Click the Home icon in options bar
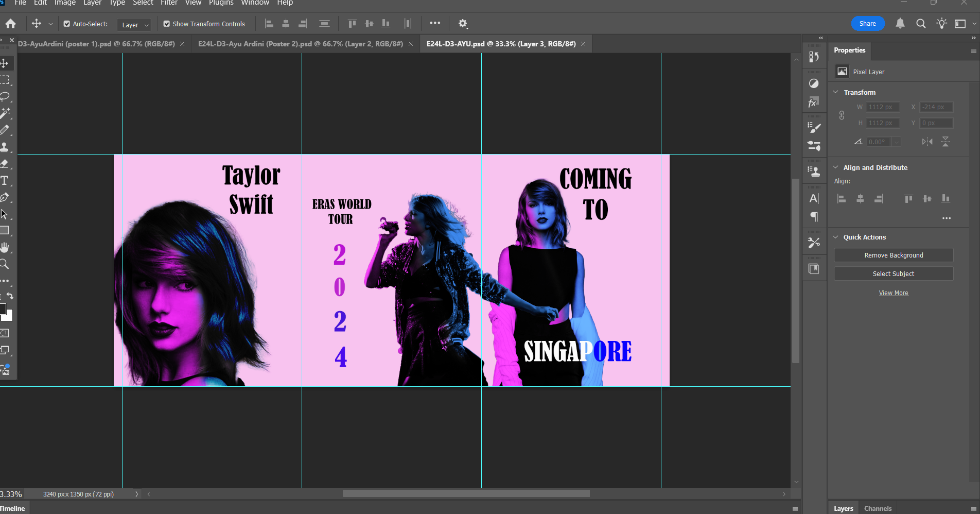980x514 pixels. [x=10, y=24]
